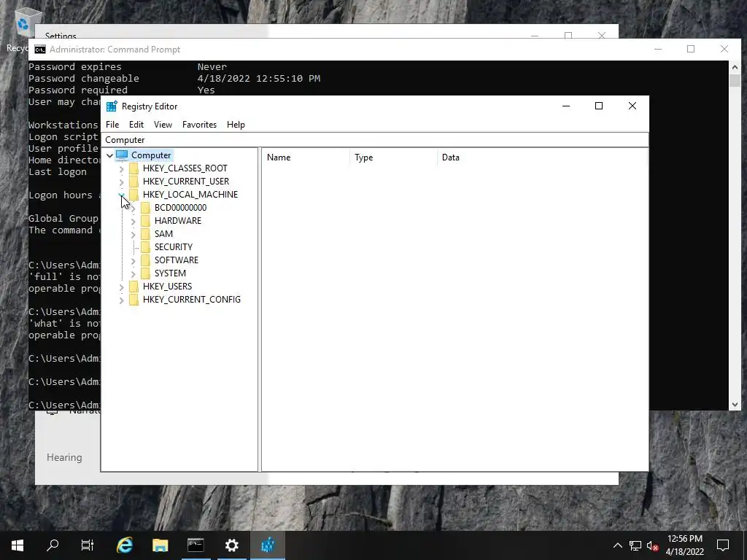Click the Command Prompt scroll down arrow
747x560 pixels.
point(735,404)
